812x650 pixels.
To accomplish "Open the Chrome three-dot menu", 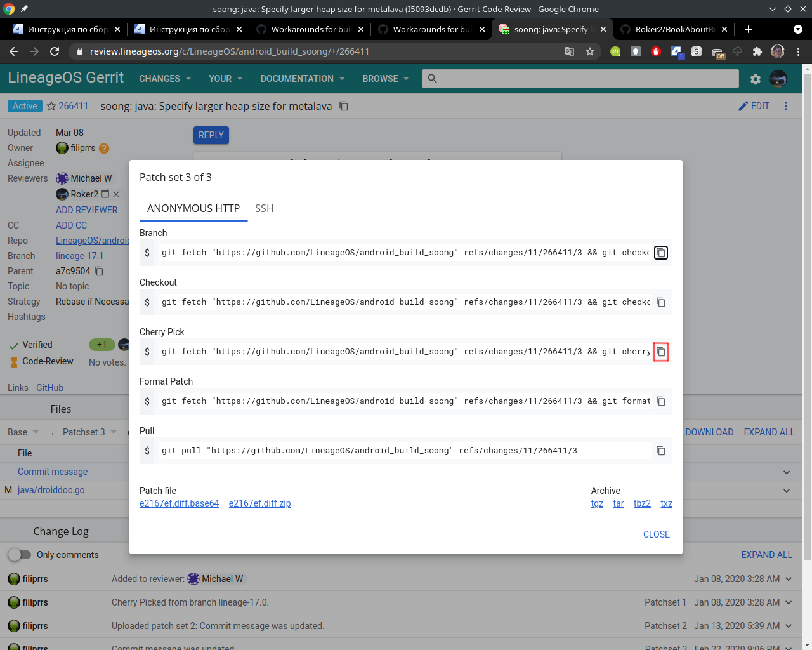I will (799, 51).
